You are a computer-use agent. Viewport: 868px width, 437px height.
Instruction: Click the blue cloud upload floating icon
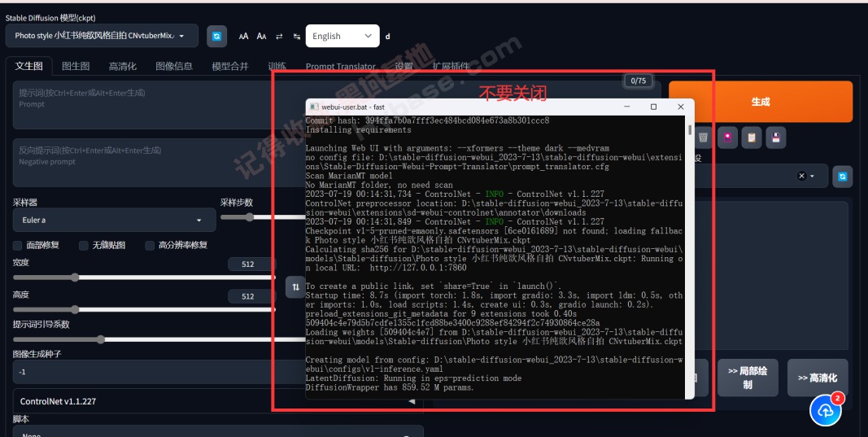point(826,410)
